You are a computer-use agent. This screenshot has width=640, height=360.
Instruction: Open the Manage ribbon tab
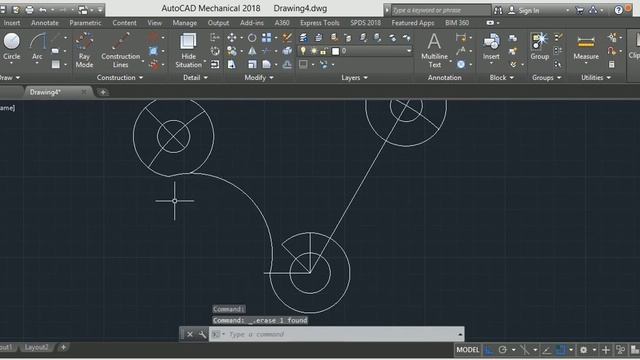click(184, 23)
